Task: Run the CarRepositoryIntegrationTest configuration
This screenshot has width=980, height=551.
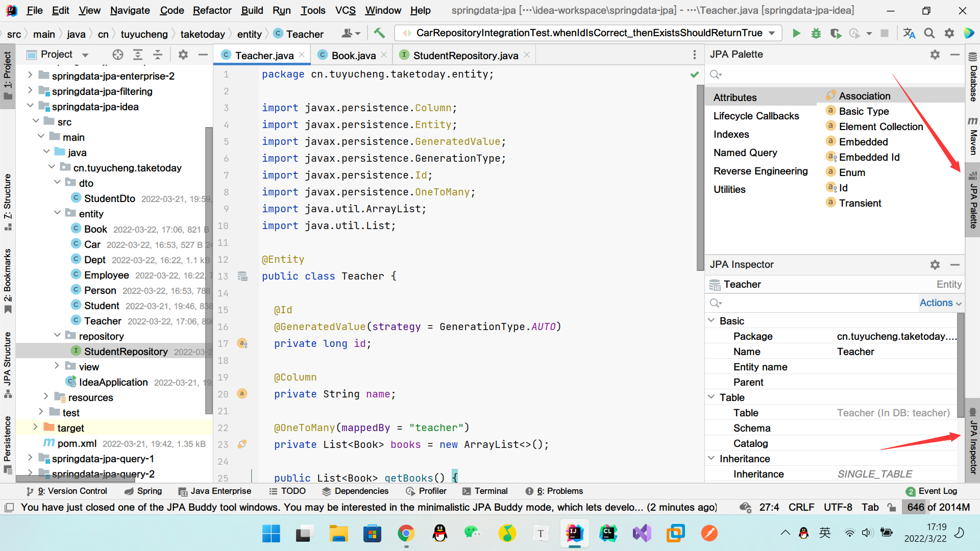Action: pos(796,33)
